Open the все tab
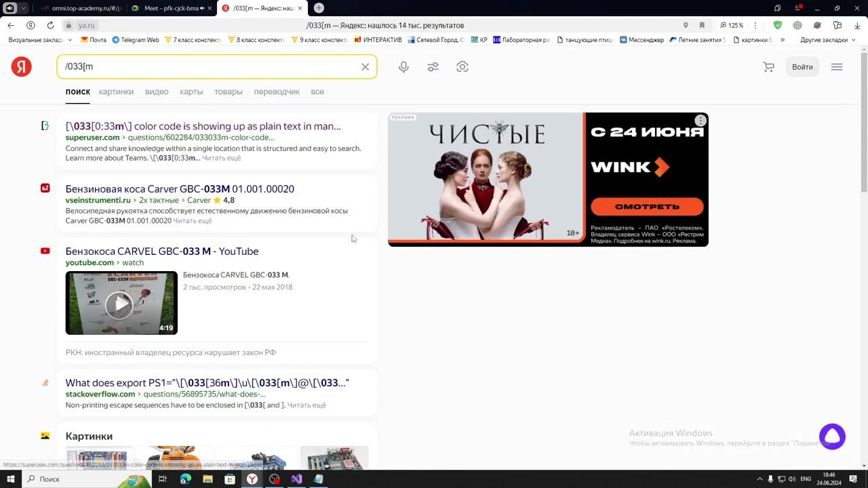Image resolution: width=868 pixels, height=488 pixels. (x=317, y=91)
